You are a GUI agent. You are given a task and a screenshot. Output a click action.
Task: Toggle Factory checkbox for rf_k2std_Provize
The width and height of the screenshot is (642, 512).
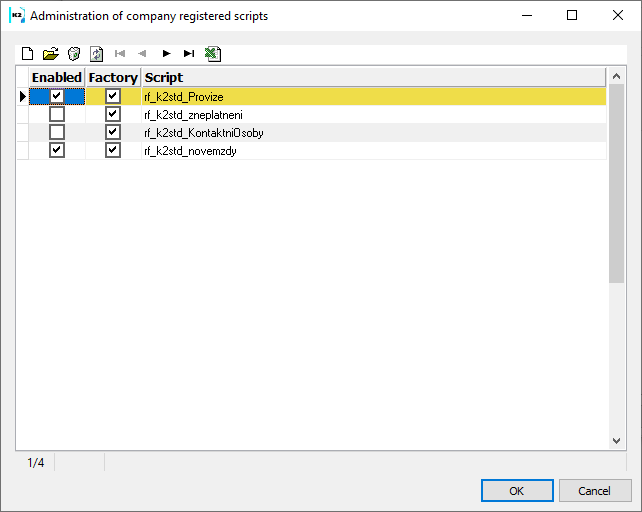(x=113, y=96)
